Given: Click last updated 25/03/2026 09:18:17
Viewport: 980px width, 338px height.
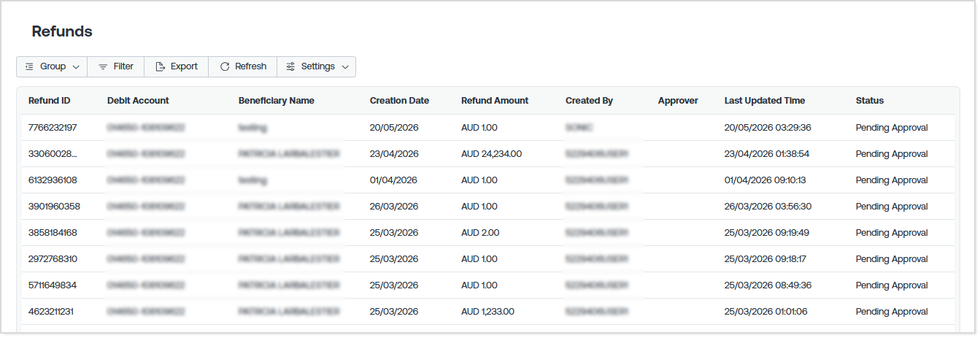Looking at the screenshot, I should click(x=766, y=259).
